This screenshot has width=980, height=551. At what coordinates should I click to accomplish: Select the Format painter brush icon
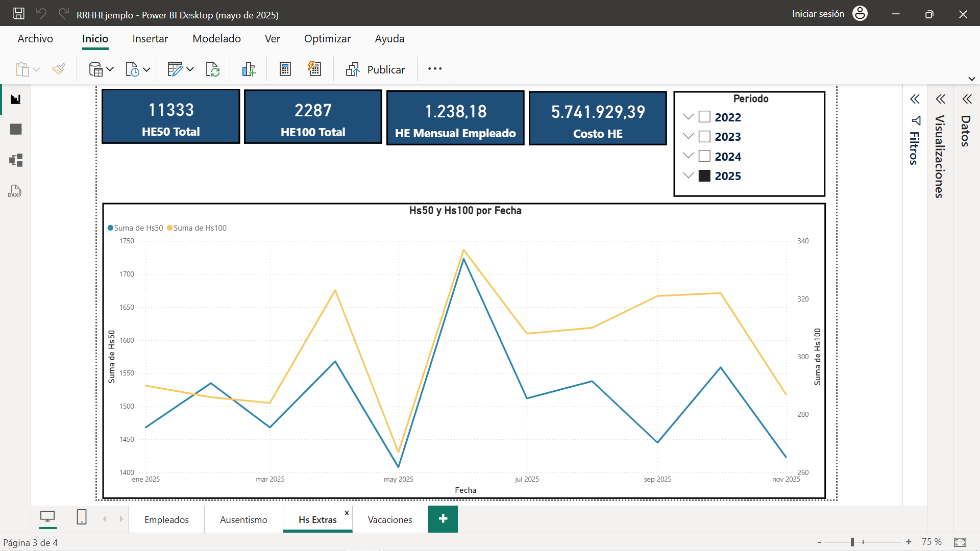tap(59, 69)
